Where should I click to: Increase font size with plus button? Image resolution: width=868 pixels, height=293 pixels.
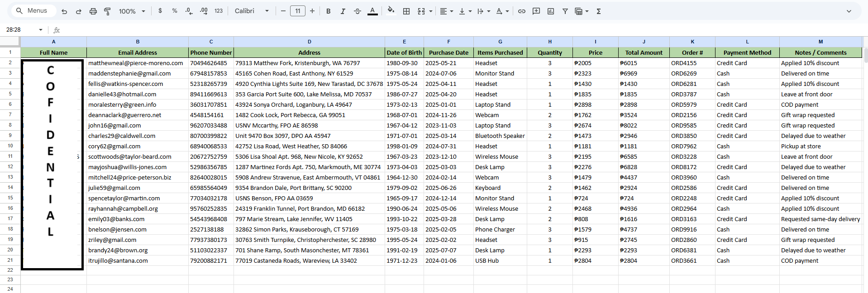point(312,11)
